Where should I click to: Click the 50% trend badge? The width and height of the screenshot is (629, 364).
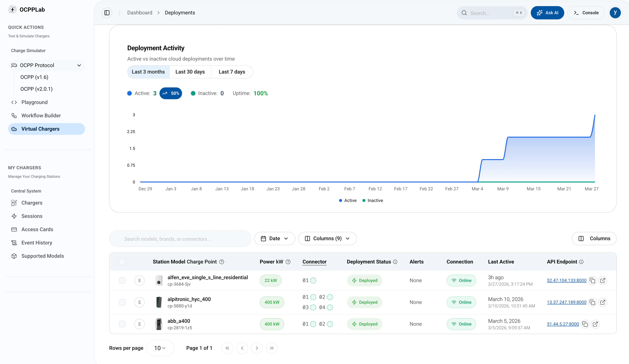171,93
